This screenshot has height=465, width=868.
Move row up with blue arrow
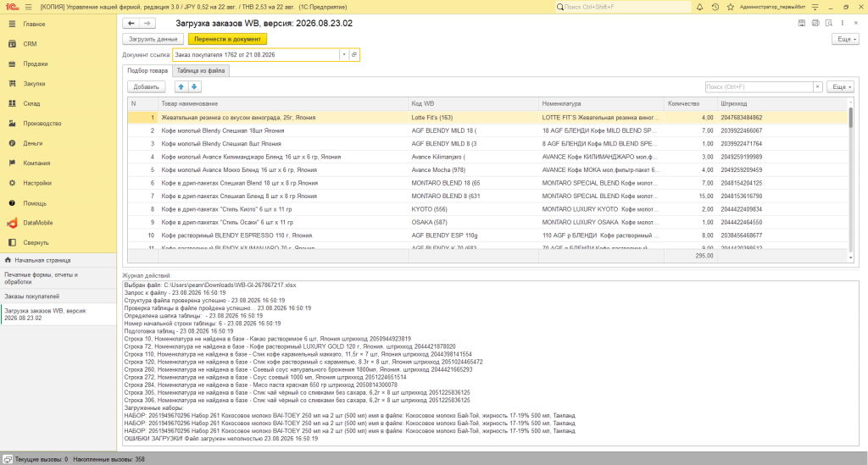click(181, 86)
